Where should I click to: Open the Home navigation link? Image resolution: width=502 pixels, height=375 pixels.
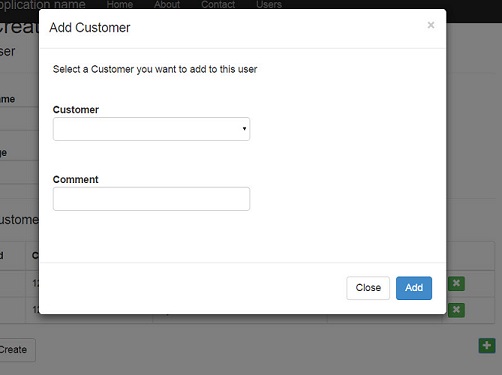click(x=120, y=4)
